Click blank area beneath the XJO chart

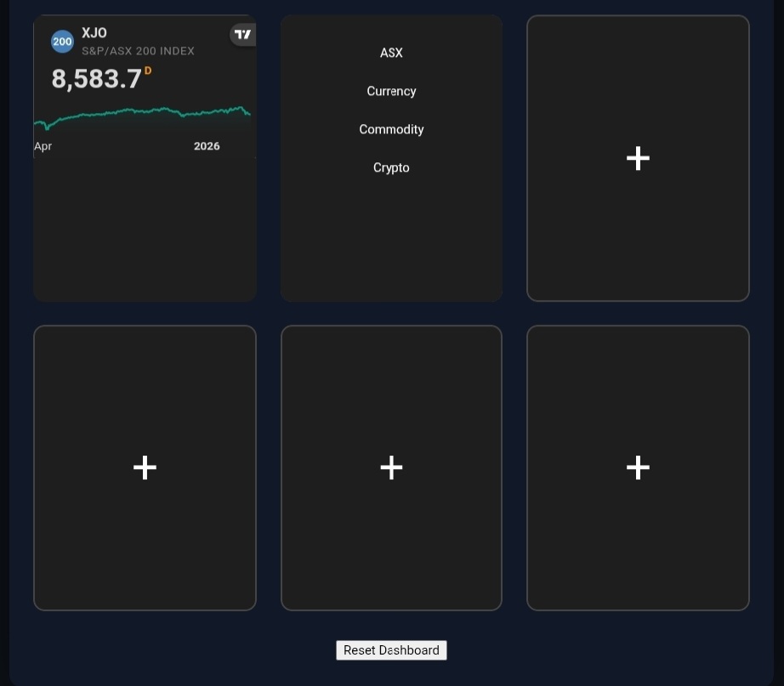tap(145, 230)
